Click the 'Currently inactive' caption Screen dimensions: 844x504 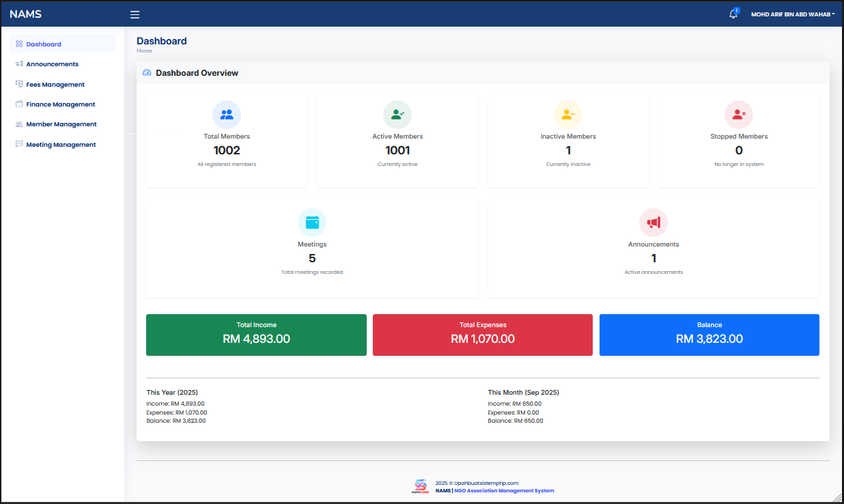[568, 165]
